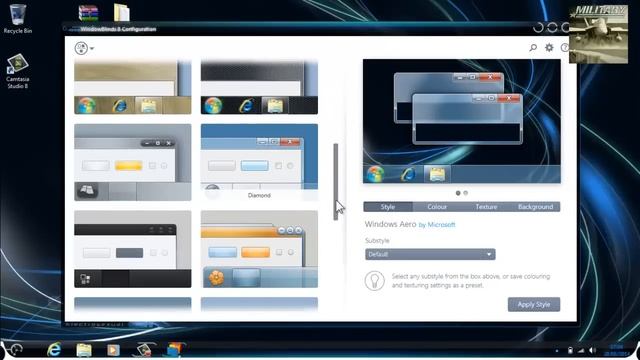Click the Apply Style button
Viewport: 640px width, 360px height.
pyautogui.click(x=534, y=304)
